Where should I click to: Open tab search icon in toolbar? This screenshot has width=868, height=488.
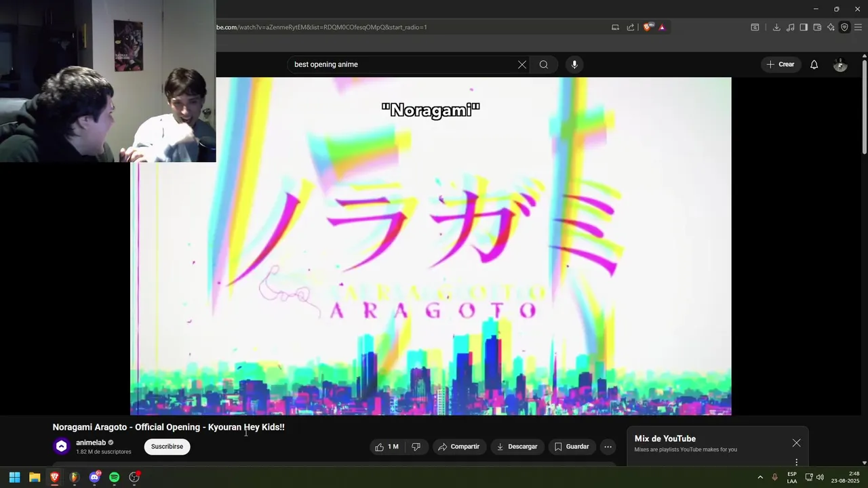(x=755, y=27)
